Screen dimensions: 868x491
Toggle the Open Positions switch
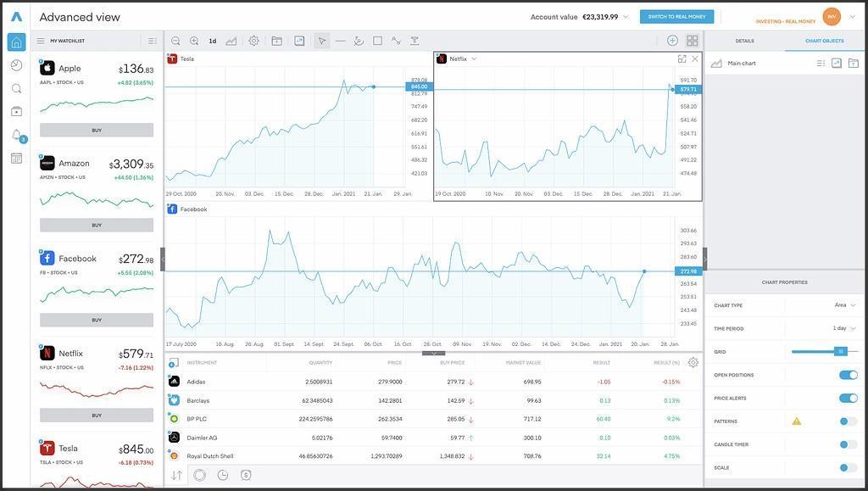(848, 376)
